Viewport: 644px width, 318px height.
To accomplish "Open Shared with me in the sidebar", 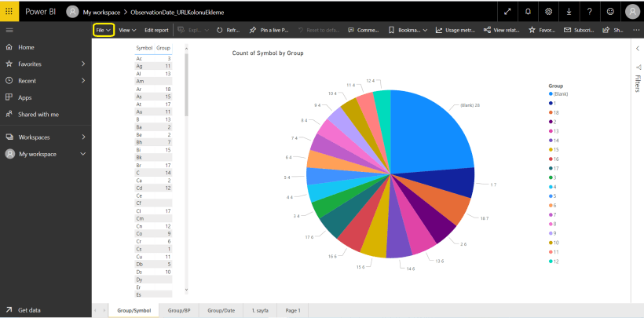I will pos(38,114).
